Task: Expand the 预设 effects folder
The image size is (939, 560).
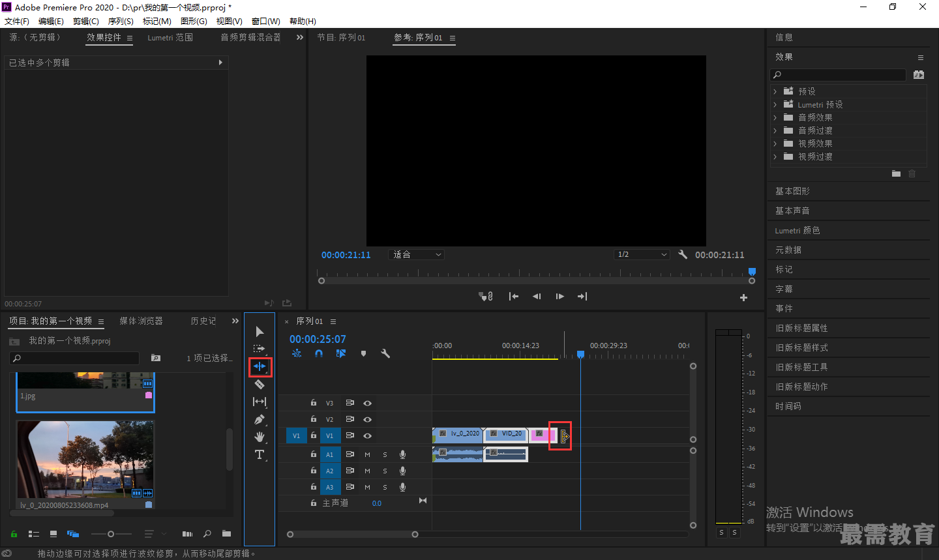Action: click(x=775, y=91)
